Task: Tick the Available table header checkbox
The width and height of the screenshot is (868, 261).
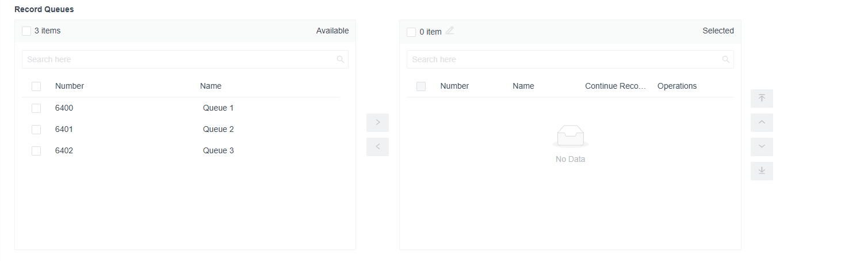Action: (36, 86)
